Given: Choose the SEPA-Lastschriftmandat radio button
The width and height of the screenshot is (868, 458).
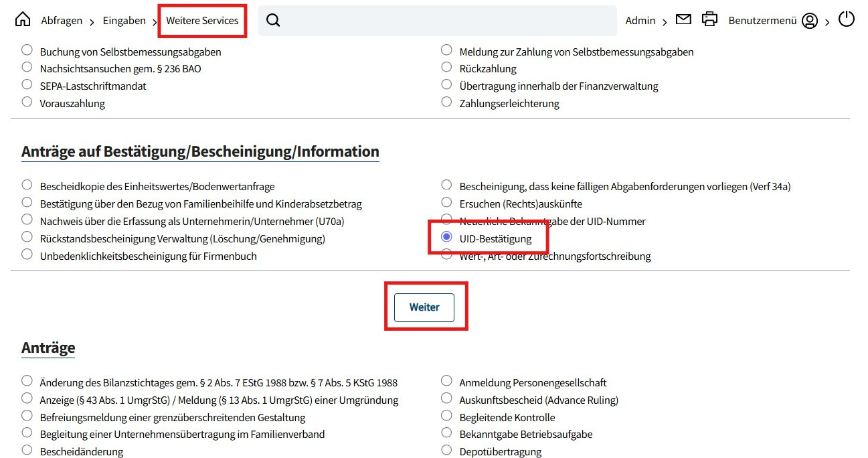Looking at the screenshot, I should pyautogui.click(x=27, y=85).
